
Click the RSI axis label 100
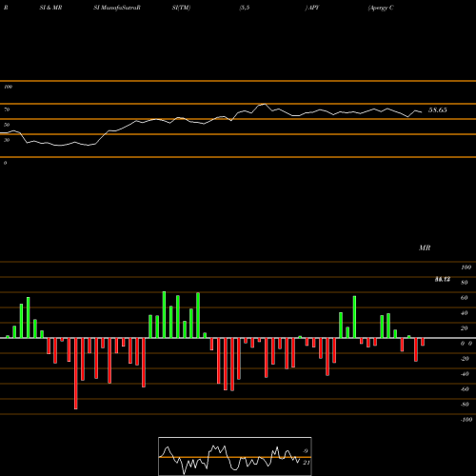[x=8, y=87]
